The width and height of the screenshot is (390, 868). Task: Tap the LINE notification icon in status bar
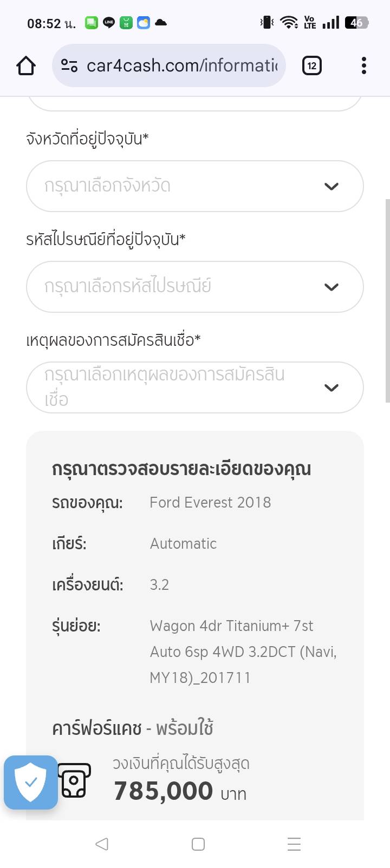pyautogui.click(x=109, y=23)
